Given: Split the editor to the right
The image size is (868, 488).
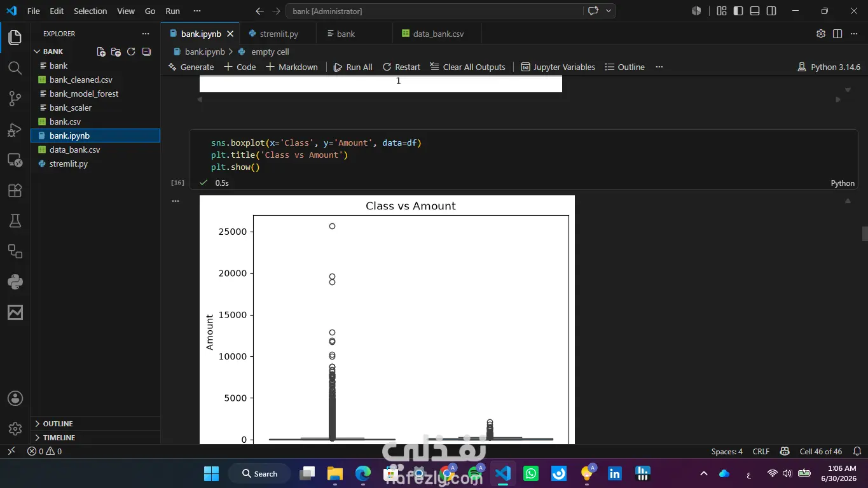Looking at the screenshot, I should (837, 34).
